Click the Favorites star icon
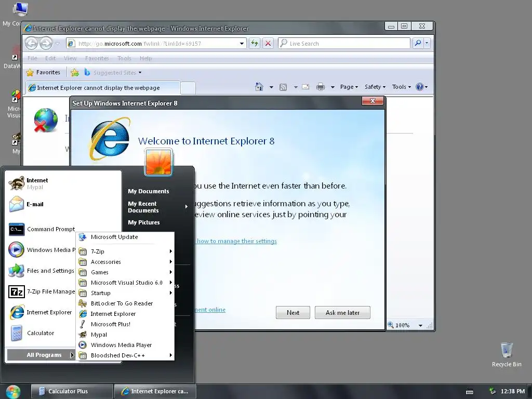Image resolution: width=532 pixels, height=399 pixels. pyautogui.click(x=30, y=73)
